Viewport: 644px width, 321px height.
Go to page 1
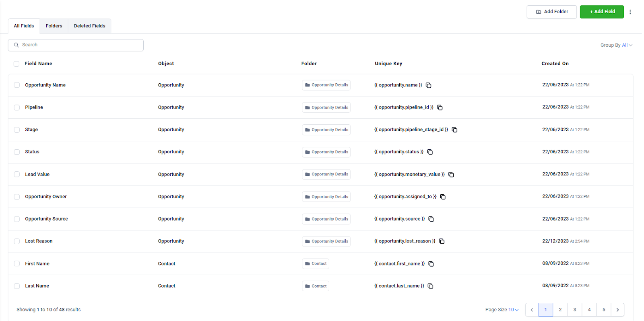coord(546,310)
